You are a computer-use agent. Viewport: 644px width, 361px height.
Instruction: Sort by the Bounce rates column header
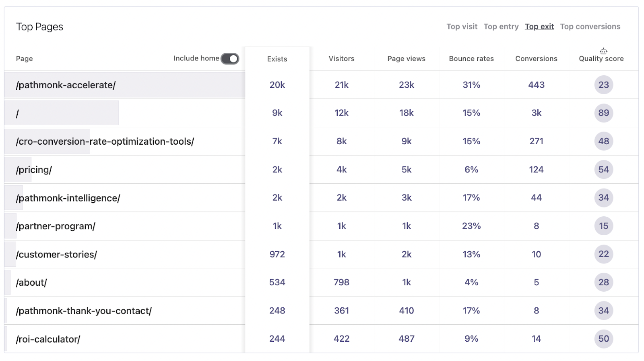pos(471,58)
